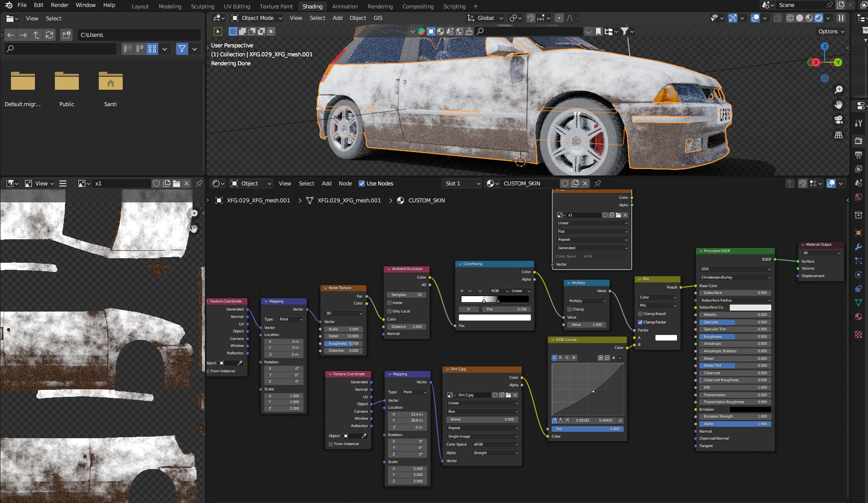
Task: Open the Global transform orientation dropdown
Action: point(485,18)
